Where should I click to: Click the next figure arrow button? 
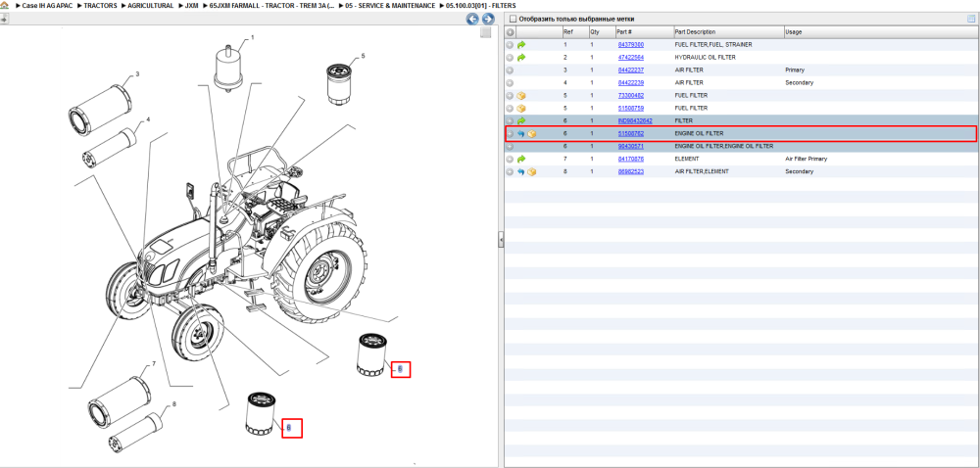tap(487, 19)
